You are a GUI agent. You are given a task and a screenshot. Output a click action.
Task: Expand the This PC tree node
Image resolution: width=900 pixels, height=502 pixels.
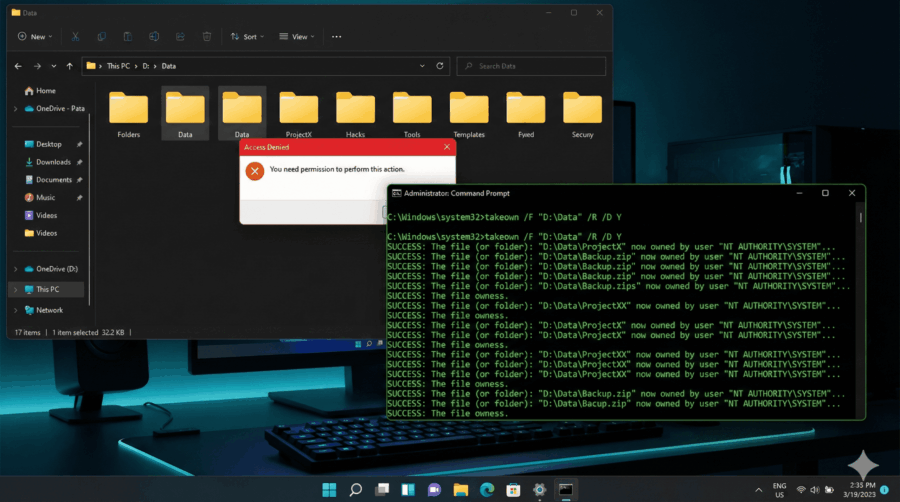point(15,290)
